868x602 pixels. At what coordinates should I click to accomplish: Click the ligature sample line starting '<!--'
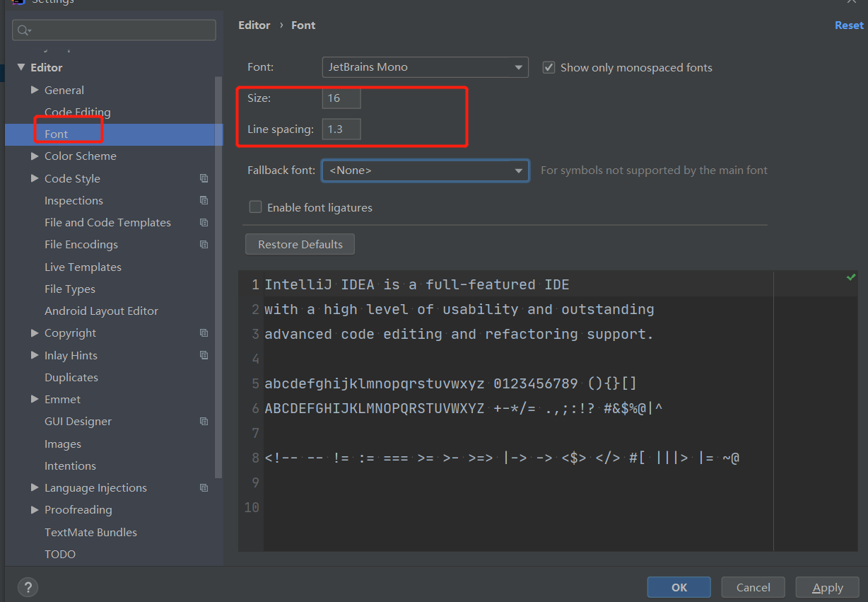[503, 458]
